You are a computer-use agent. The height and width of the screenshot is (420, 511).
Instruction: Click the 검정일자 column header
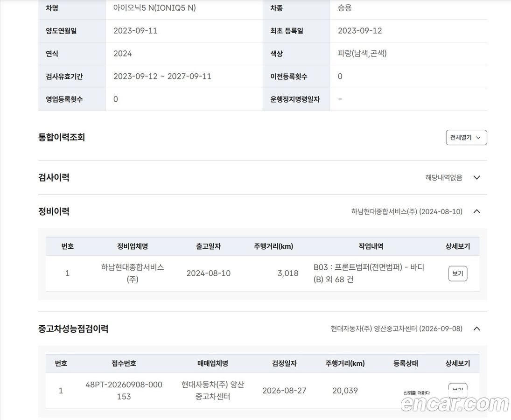pyautogui.click(x=284, y=364)
